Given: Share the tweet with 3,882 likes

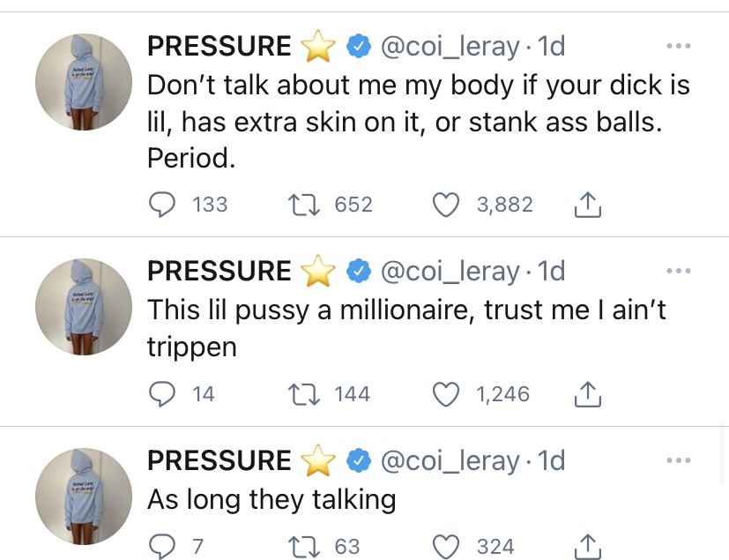Looking at the screenshot, I should (x=587, y=205).
